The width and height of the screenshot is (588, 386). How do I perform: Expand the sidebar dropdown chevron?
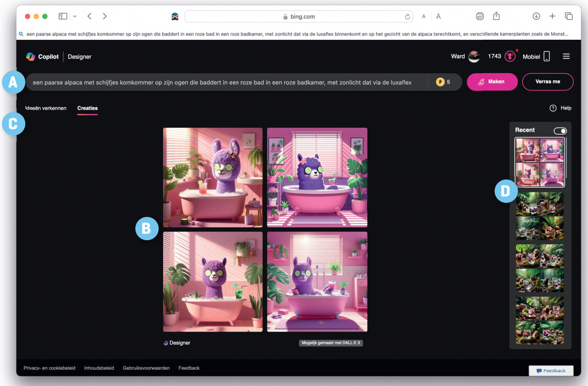coord(75,16)
